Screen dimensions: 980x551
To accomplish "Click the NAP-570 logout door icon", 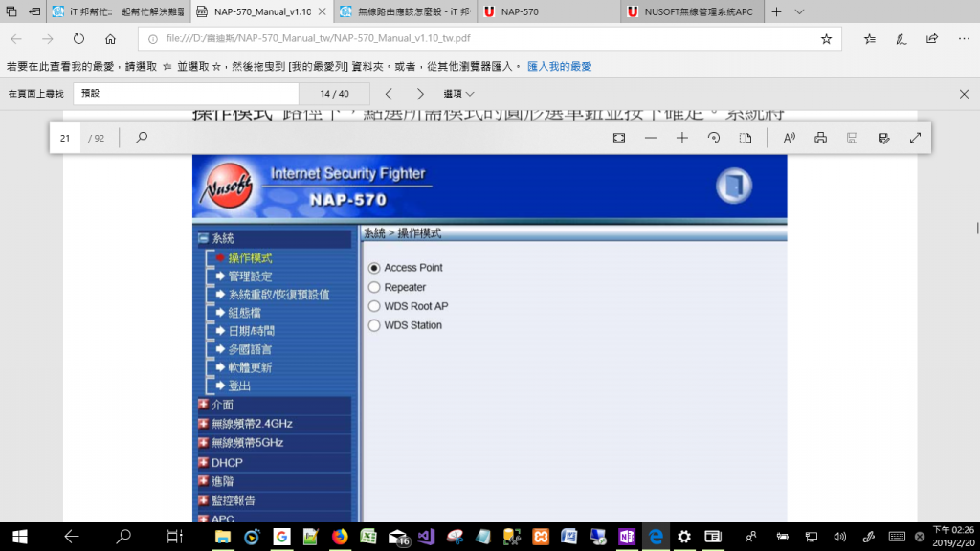I will [734, 186].
